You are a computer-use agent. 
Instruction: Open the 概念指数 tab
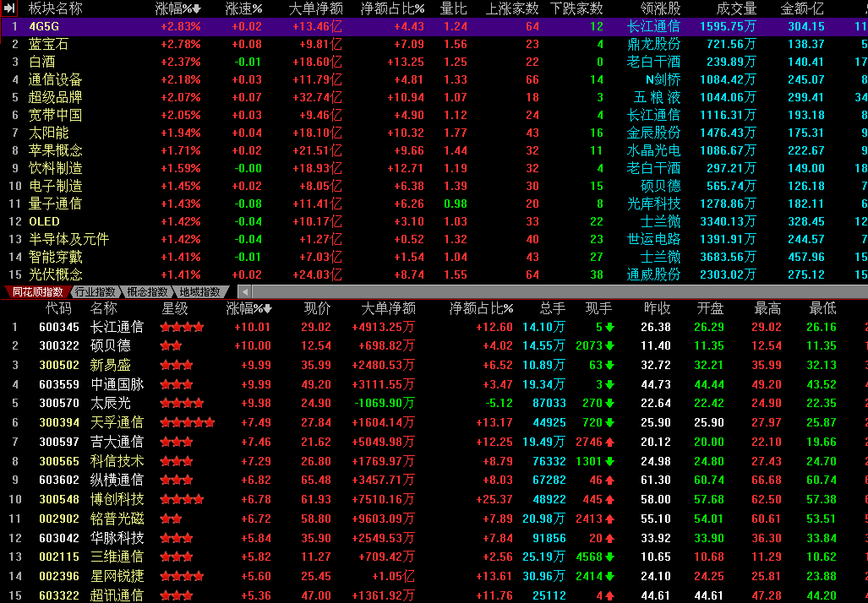click(x=147, y=291)
